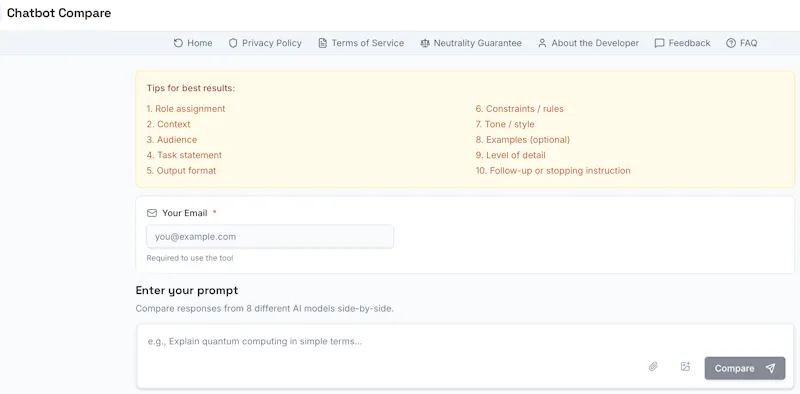Click the document icon beside Terms of Service
Image resolution: width=800 pixels, height=394 pixels.
322,43
